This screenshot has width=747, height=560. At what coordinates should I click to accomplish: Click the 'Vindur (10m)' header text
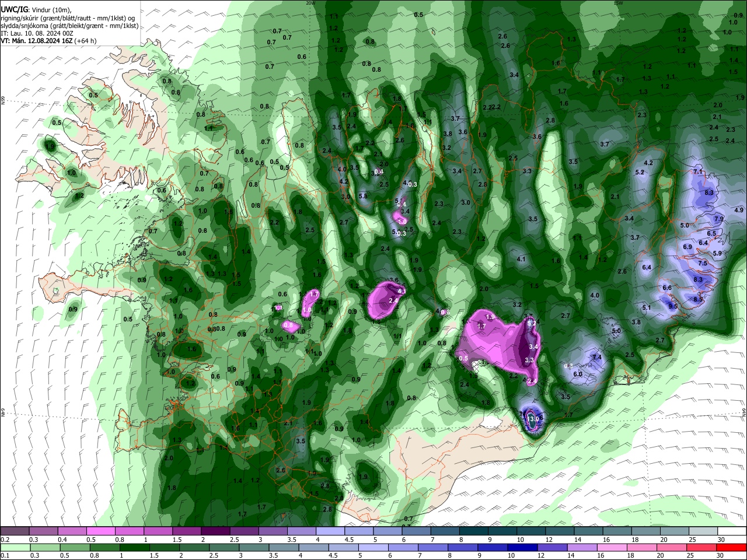(51, 10)
